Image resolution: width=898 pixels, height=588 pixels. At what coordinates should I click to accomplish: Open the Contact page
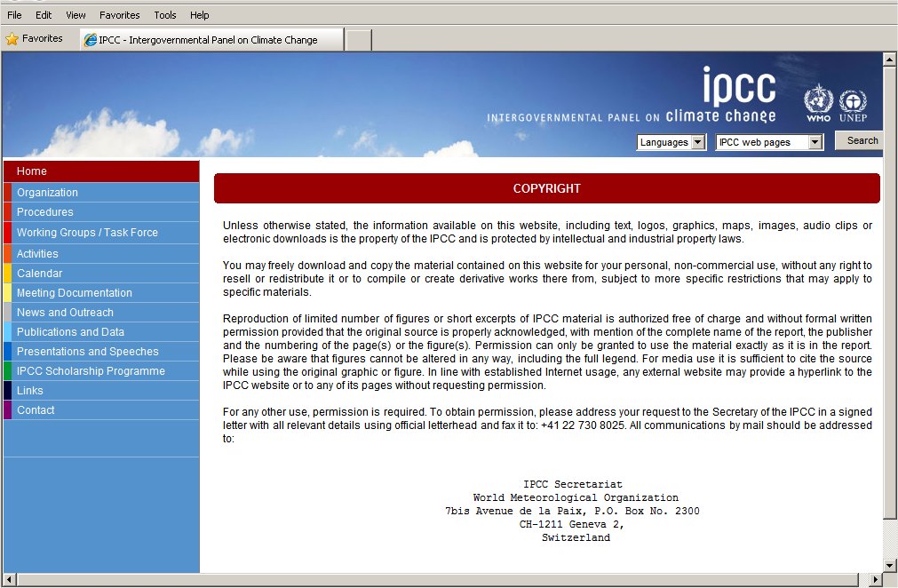coord(101,410)
